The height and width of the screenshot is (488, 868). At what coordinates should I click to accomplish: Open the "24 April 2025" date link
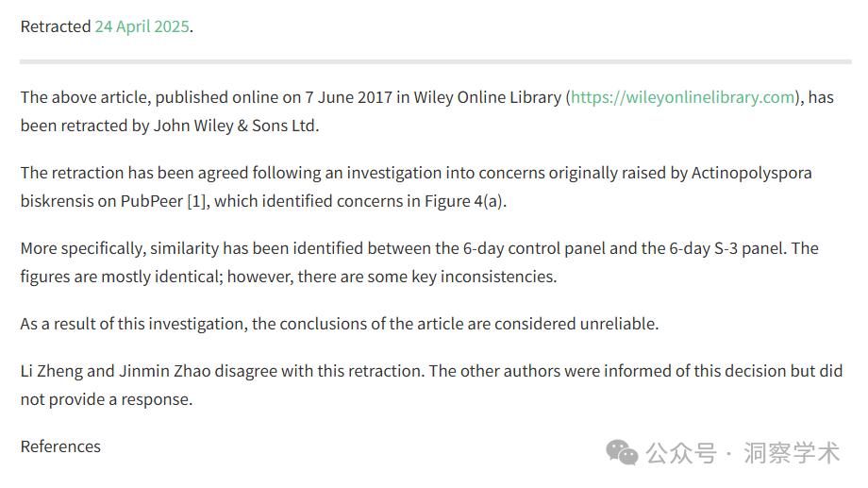[142, 26]
